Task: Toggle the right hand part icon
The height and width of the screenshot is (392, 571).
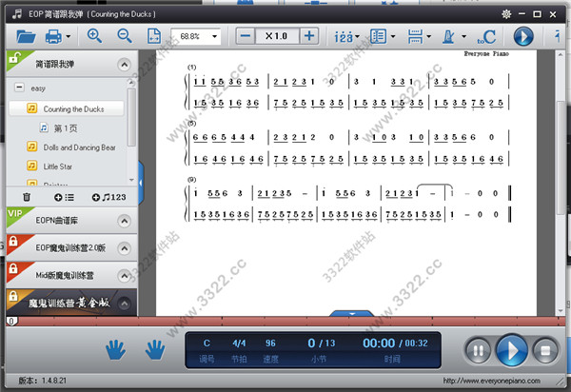Action: [x=155, y=349]
